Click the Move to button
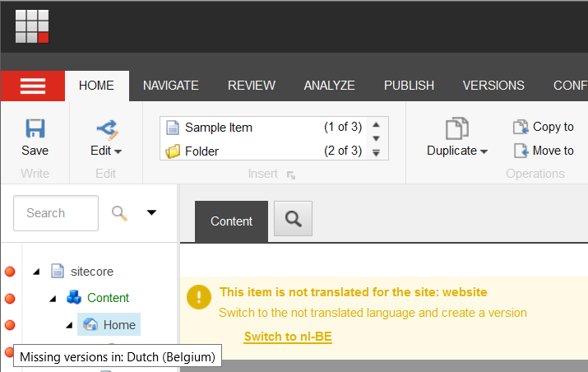588x372 pixels. [x=544, y=151]
